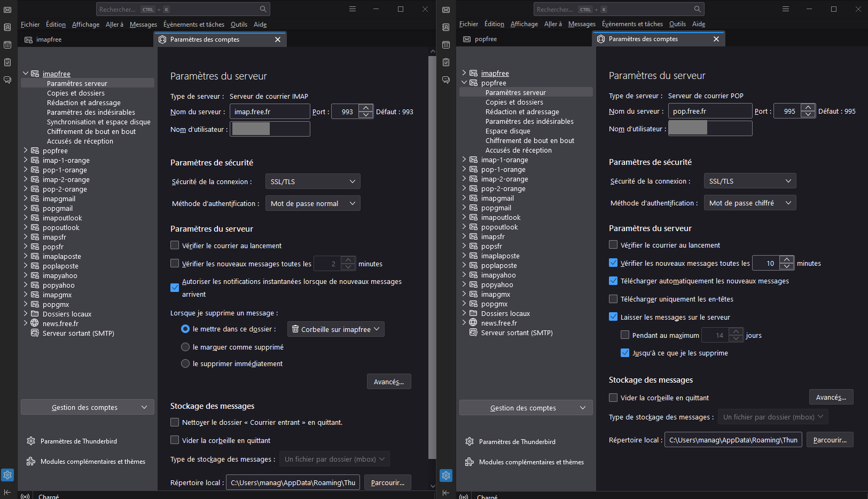Click the Avancés... button in right window

pos(831,397)
